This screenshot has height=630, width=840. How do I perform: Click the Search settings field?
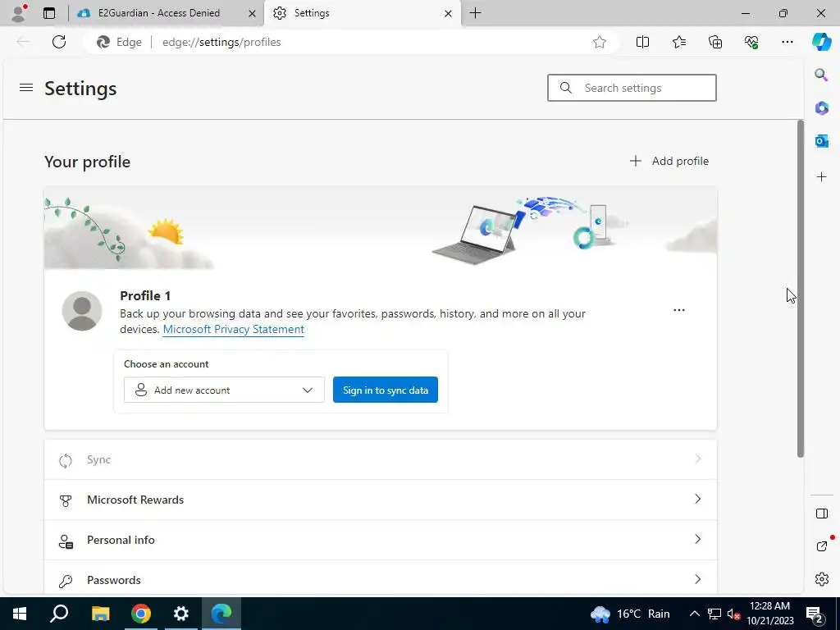coord(632,88)
